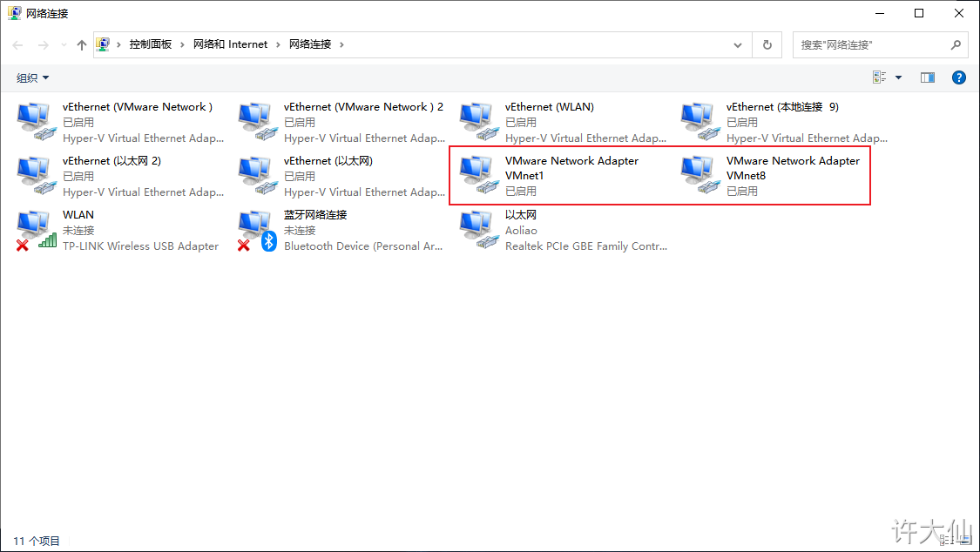Screen dimensions: 980x552
Task: Select the vEthernet (VMware Network ) 2 adapter icon
Action: pos(258,123)
